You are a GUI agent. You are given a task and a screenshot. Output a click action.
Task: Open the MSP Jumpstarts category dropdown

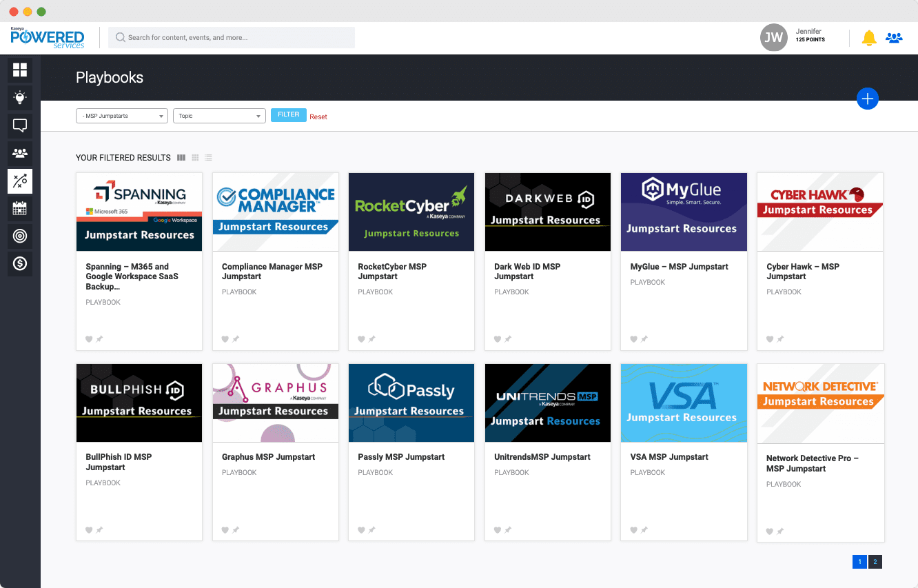click(122, 116)
